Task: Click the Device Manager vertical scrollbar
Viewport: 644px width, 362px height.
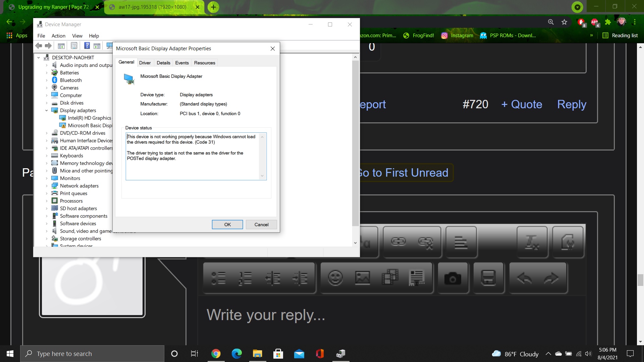Action: 355,144
